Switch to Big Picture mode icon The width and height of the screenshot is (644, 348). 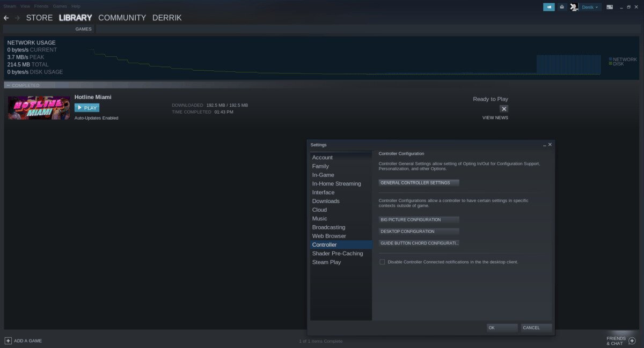610,7
